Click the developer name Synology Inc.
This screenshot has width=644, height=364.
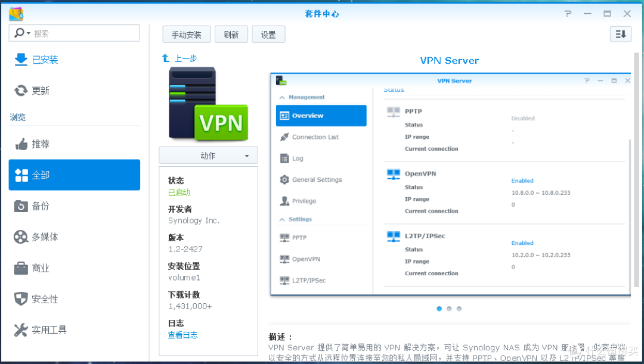194,221
